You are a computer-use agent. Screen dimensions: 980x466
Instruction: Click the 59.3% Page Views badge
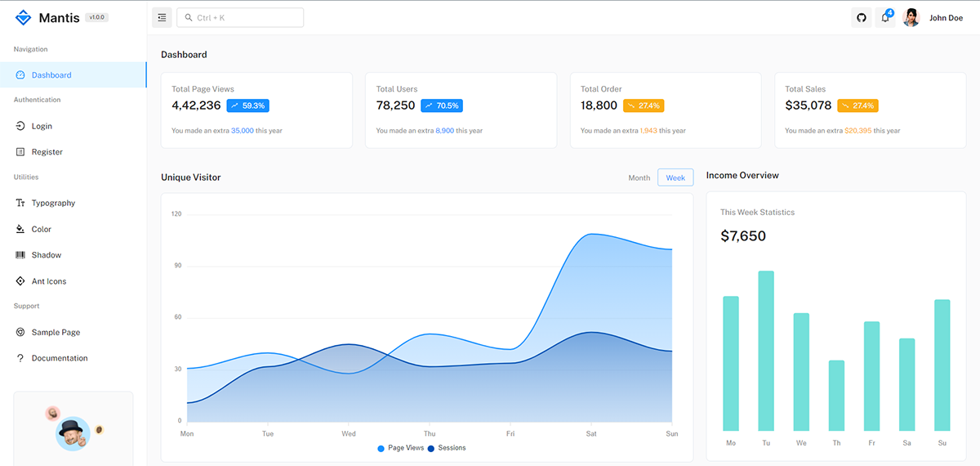click(248, 105)
